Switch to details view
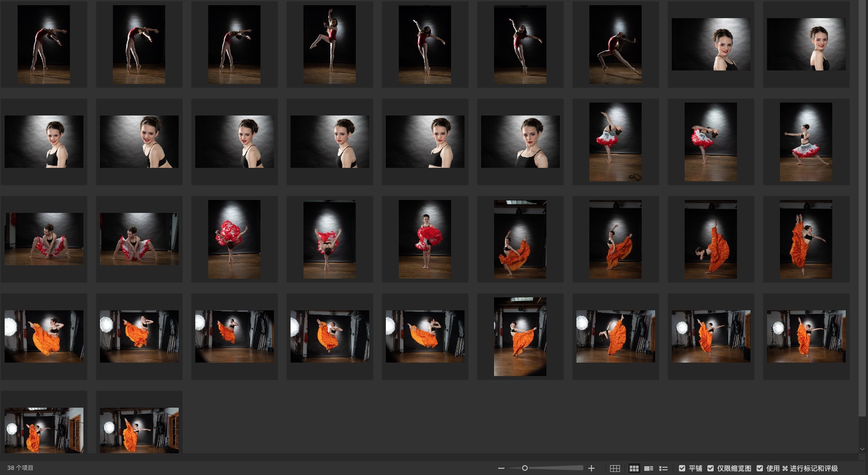The height and width of the screenshot is (475, 868). tap(648, 468)
